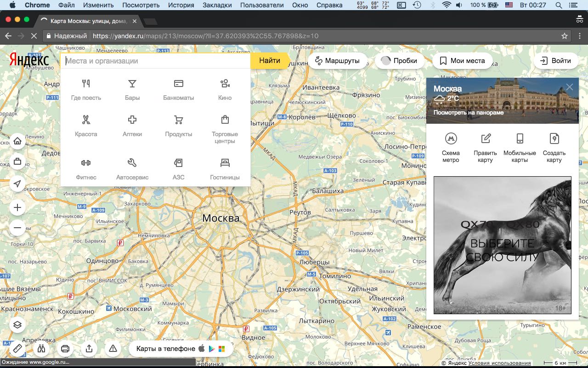Select the ruler measurement tool
Image resolution: width=588 pixels, height=368 pixels.
(x=17, y=349)
